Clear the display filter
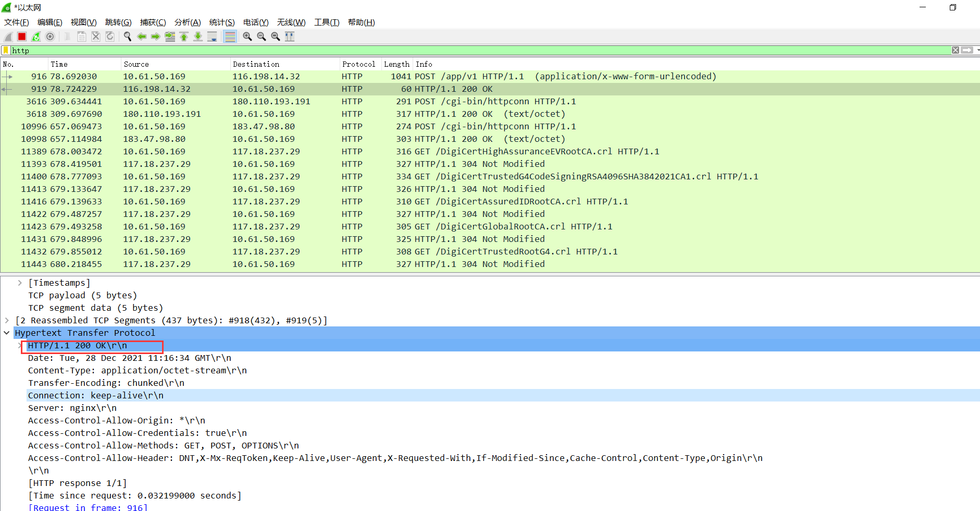 pos(956,50)
